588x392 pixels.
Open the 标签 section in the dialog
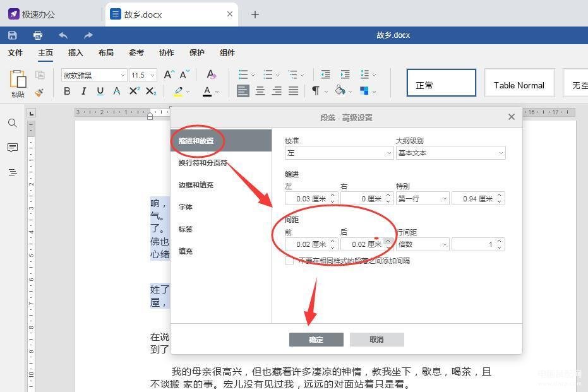[186, 229]
